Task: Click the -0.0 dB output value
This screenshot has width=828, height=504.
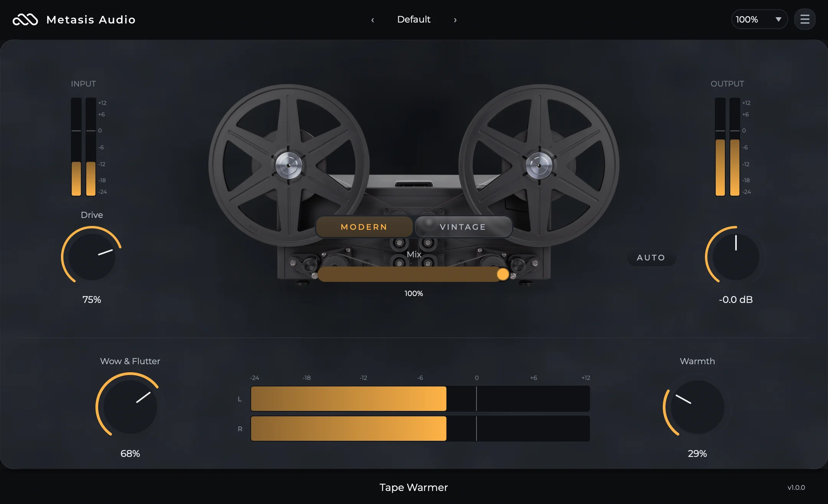Action: (x=736, y=299)
